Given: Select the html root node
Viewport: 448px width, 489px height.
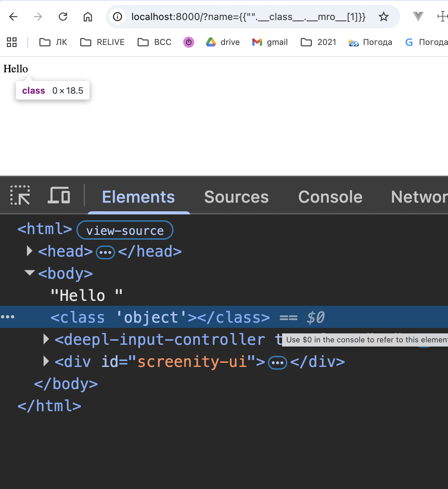Looking at the screenshot, I should click(45, 229).
